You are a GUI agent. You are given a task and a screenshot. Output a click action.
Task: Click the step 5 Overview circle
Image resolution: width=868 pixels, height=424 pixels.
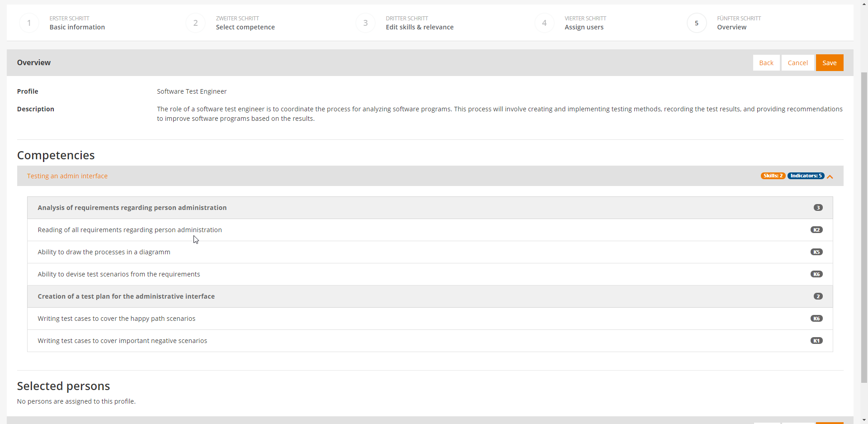(x=696, y=23)
